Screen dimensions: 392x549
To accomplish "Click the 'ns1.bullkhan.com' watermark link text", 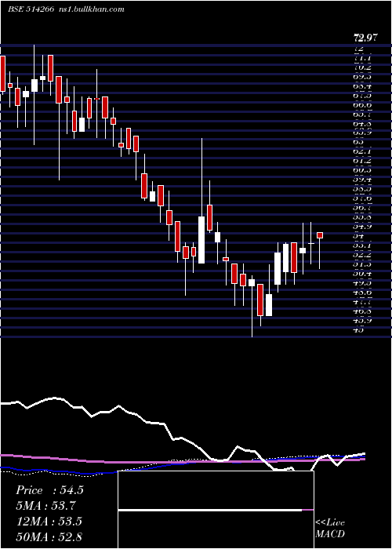I will pos(91,9).
